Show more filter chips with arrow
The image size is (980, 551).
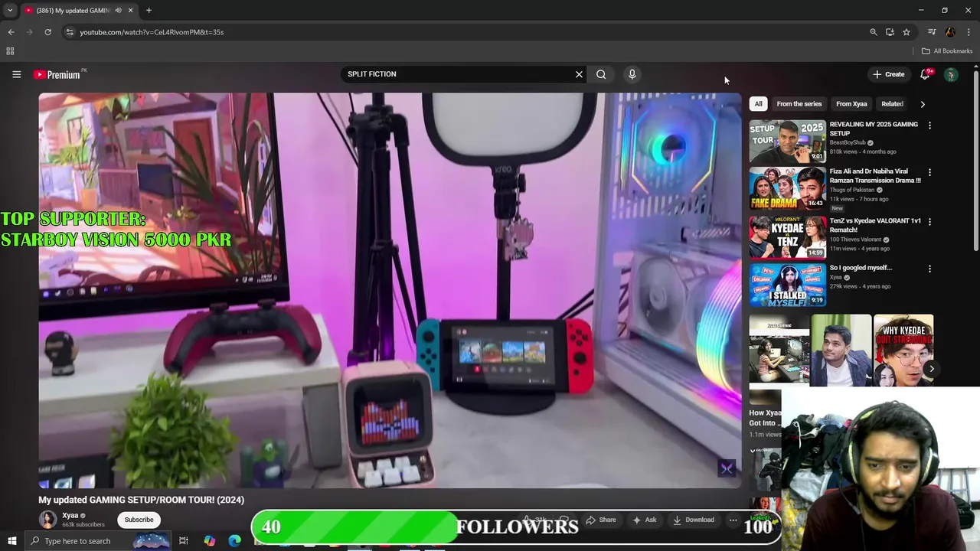[x=923, y=104]
